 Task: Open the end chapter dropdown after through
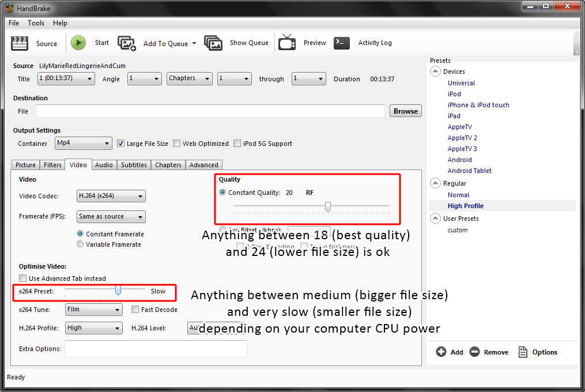coord(308,79)
